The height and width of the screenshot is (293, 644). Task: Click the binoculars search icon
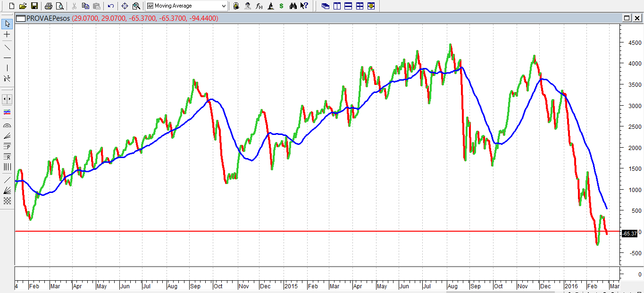pos(293,6)
